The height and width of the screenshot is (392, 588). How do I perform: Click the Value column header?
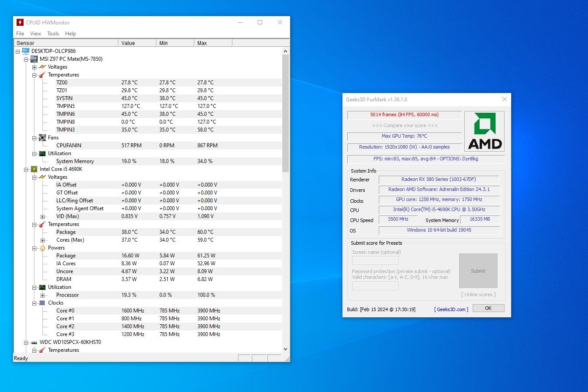pyautogui.click(x=137, y=43)
